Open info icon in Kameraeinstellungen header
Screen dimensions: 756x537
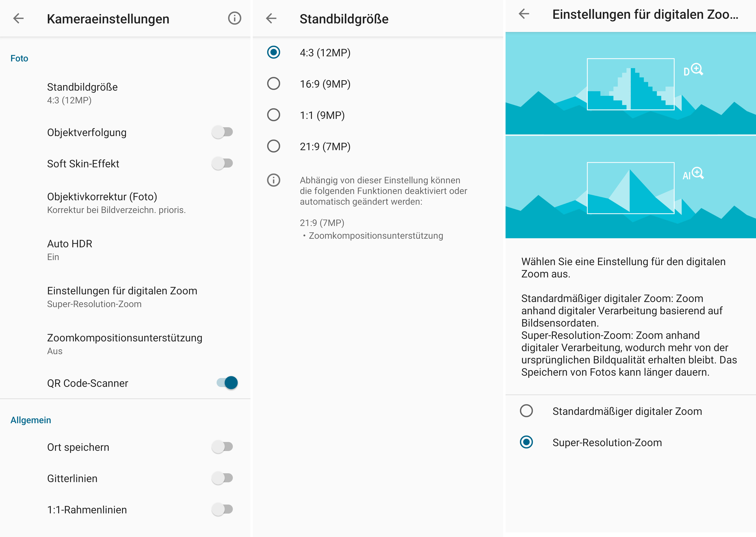pos(234,19)
